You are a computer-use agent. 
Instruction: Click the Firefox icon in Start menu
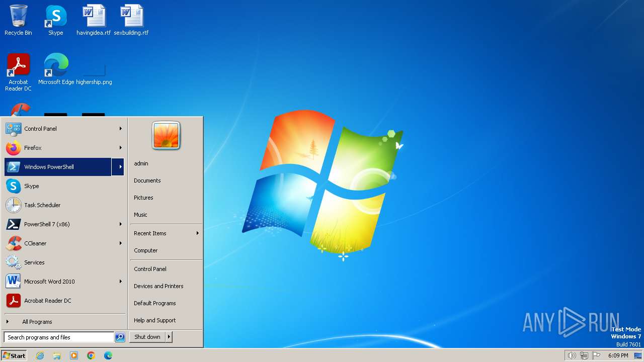(13, 148)
